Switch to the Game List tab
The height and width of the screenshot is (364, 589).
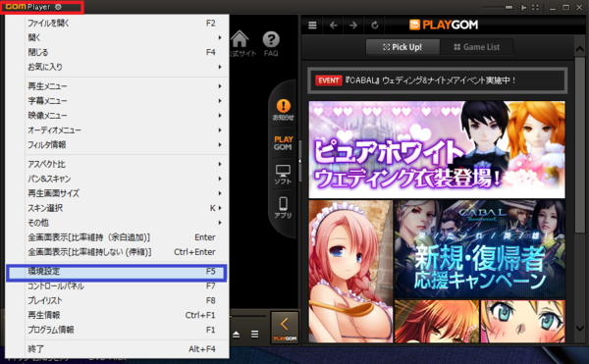point(477,47)
